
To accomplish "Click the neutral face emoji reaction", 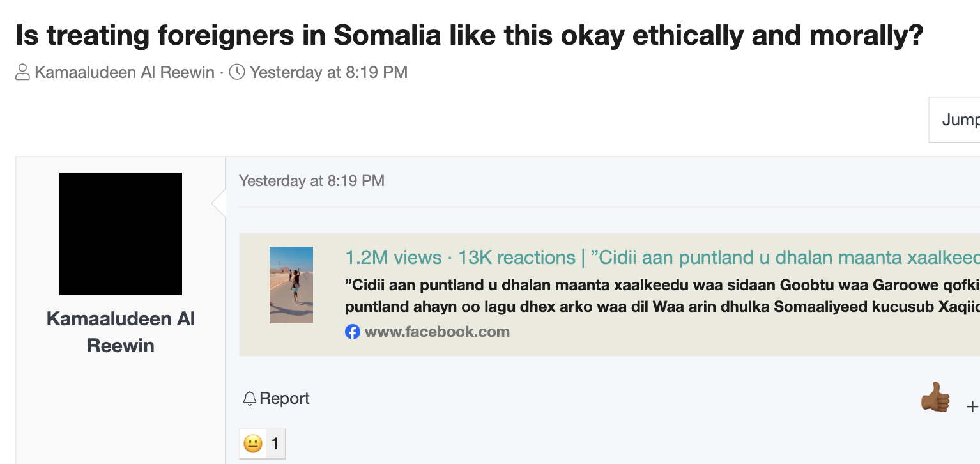I will 253,444.
